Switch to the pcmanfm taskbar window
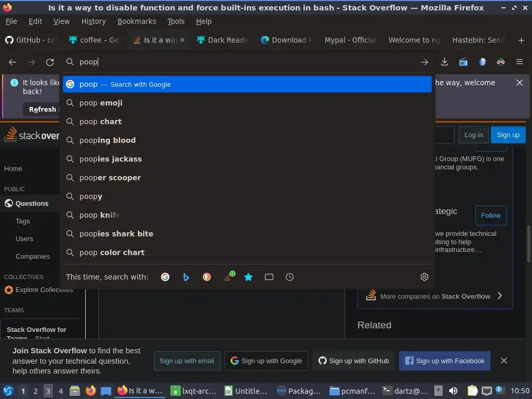532x399 pixels. [x=353, y=391]
